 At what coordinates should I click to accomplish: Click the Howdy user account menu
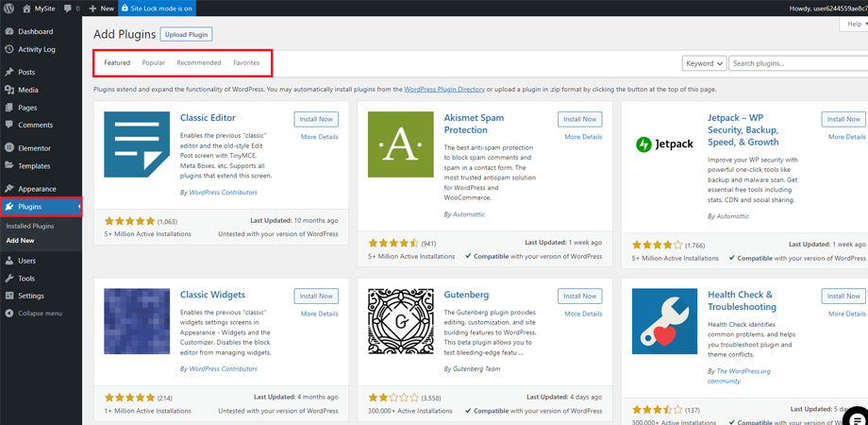(828, 8)
